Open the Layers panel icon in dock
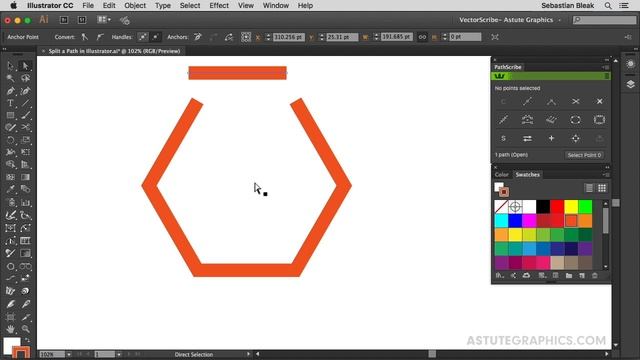 click(x=631, y=84)
